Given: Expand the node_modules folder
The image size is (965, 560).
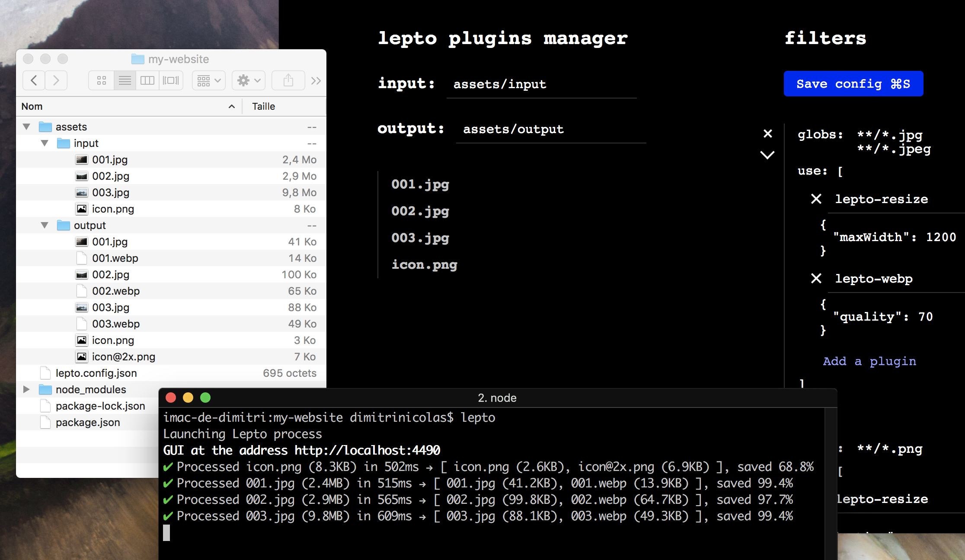Looking at the screenshot, I should [26, 390].
